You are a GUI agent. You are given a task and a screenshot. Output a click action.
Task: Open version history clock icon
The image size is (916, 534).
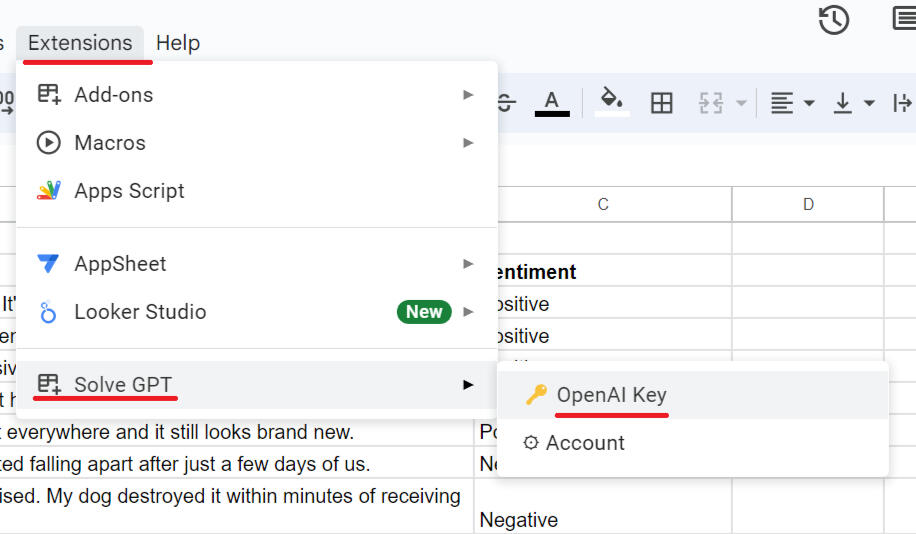pyautogui.click(x=833, y=20)
